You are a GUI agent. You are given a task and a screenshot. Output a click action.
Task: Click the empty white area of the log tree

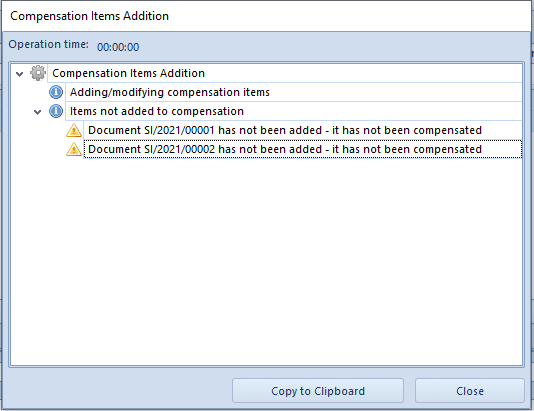point(266,262)
